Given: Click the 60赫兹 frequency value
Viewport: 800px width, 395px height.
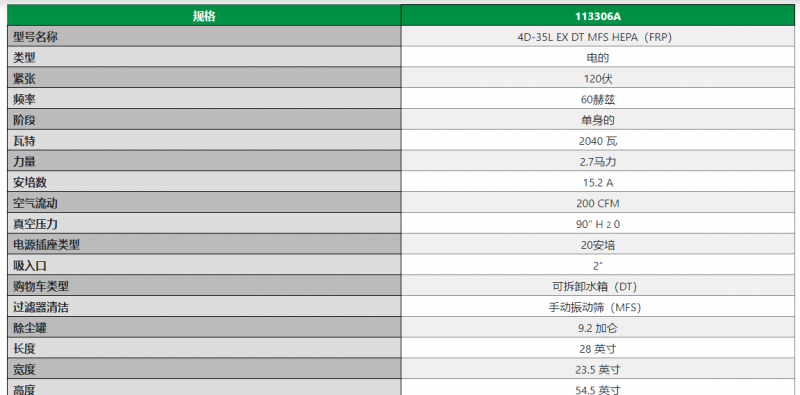Looking at the screenshot, I should coord(598,100).
